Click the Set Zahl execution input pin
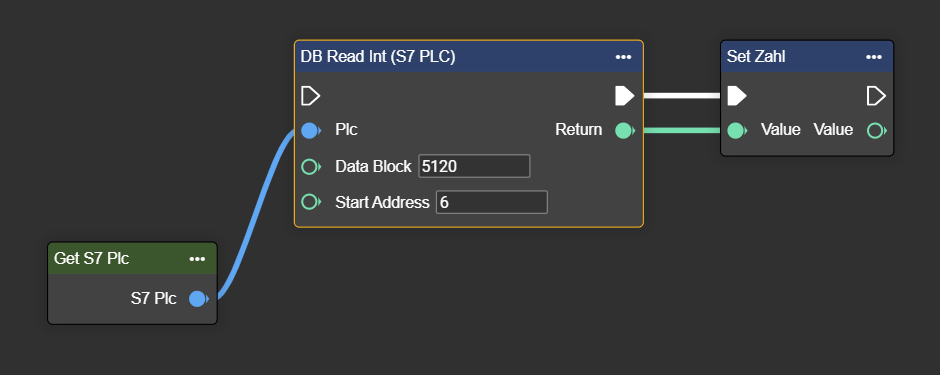The width and height of the screenshot is (940, 375). pyautogui.click(x=737, y=96)
